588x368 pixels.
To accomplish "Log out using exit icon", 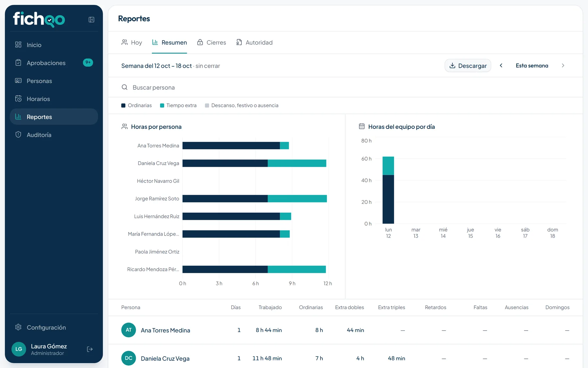I will (90, 349).
